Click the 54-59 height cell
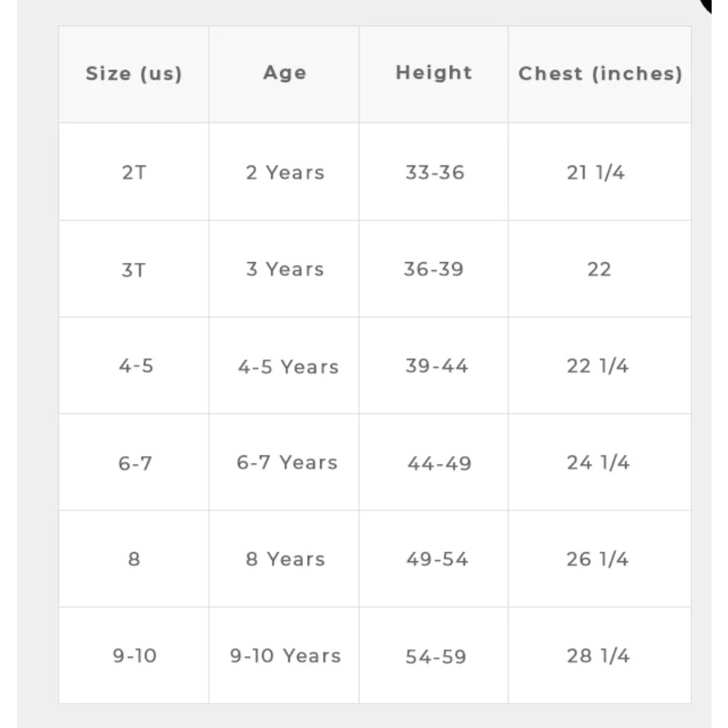Viewport: 728px width, 728px height. click(x=436, y=657)
